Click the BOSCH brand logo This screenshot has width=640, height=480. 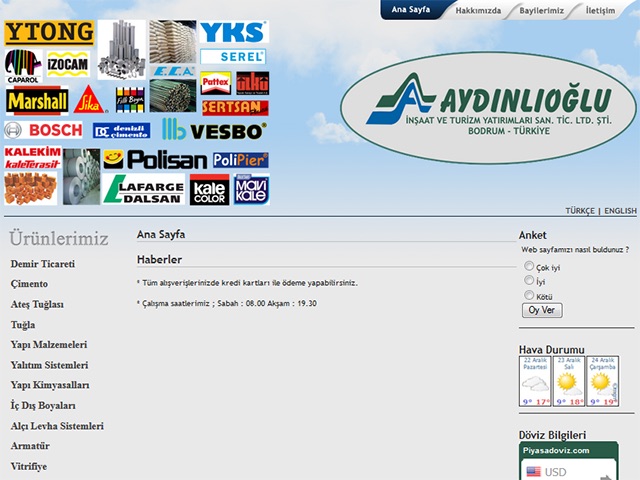(43, 130)
